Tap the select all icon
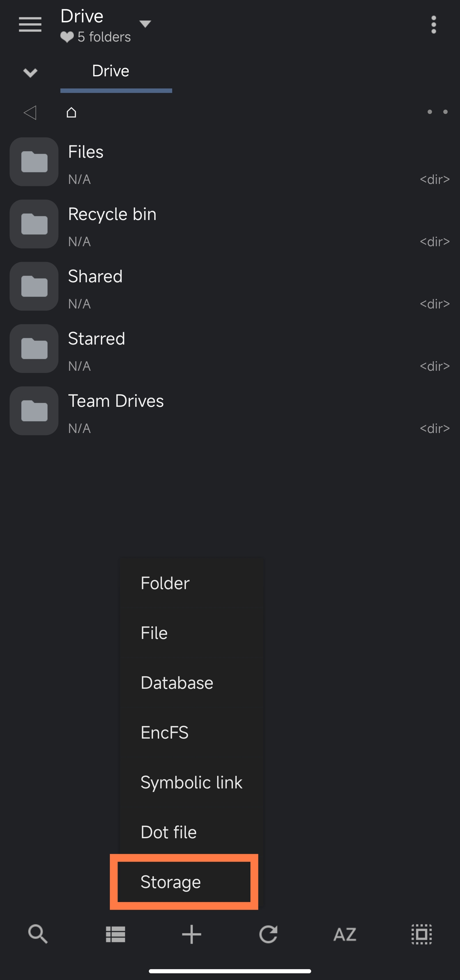 (422, 934)
